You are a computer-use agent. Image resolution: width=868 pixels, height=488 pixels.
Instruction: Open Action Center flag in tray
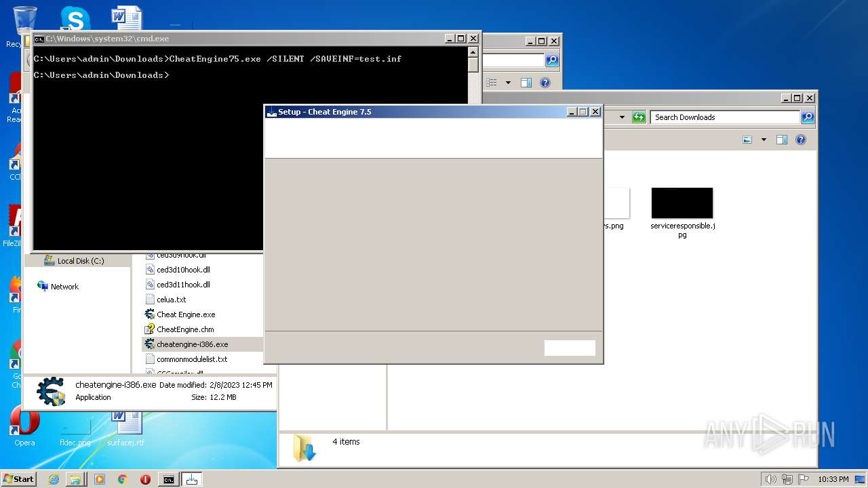(x=804, y=479)
